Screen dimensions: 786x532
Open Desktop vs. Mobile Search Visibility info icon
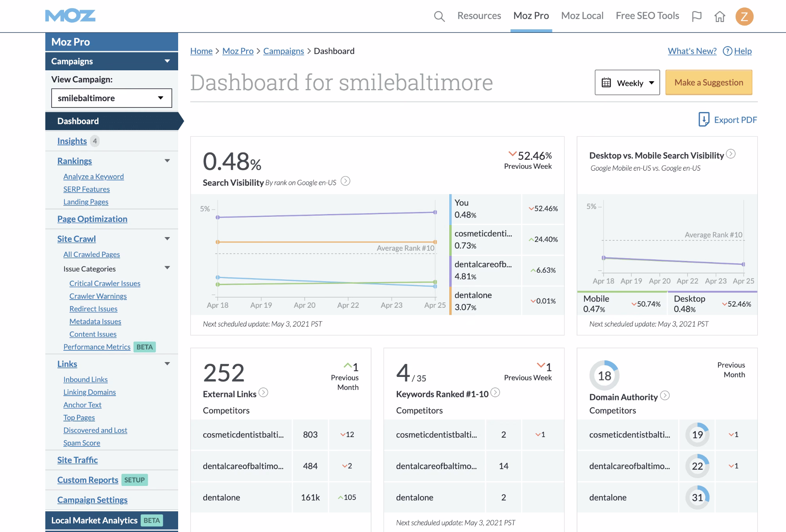point(731,154)
